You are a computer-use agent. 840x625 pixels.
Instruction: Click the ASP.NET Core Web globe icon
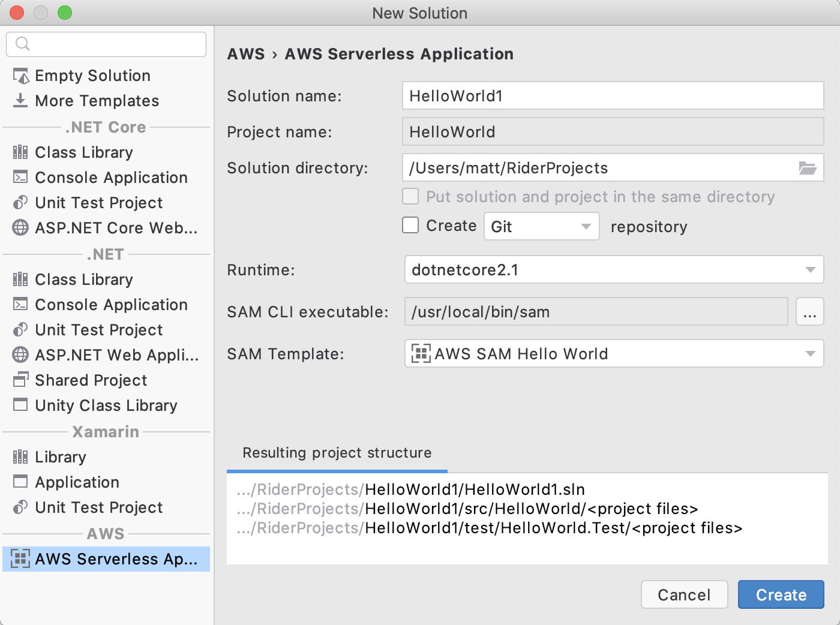tap(20, 228)
